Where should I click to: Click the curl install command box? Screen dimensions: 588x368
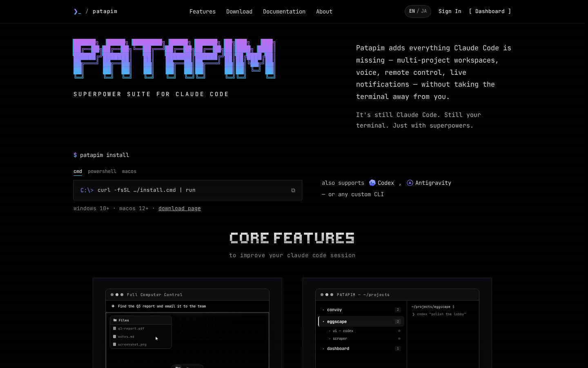click(x=188, y=190)
